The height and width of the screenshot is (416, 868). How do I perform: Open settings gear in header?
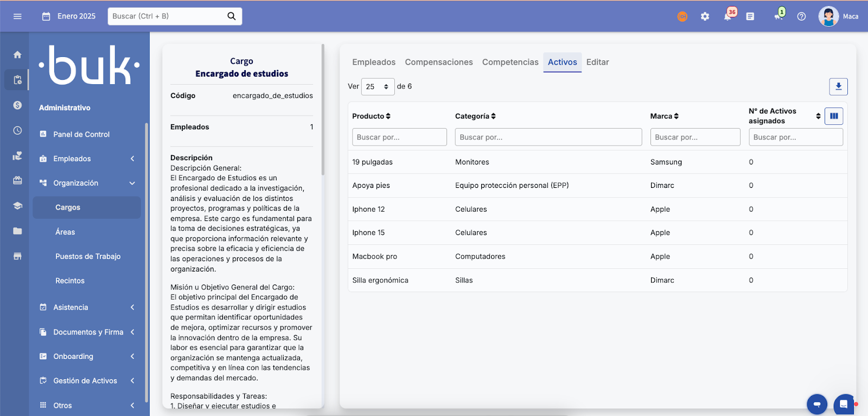(x=705, y=16)
